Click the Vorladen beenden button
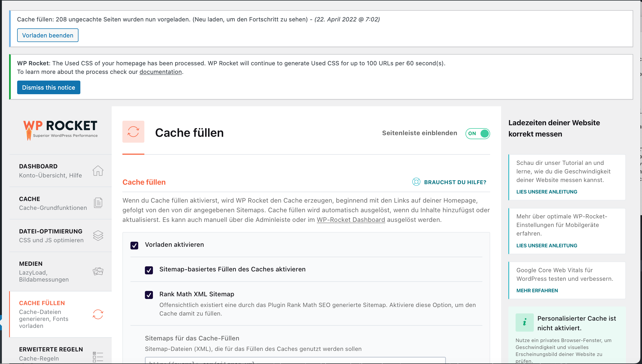This screenshot has width=642, height=364. (x=48, y=35)
